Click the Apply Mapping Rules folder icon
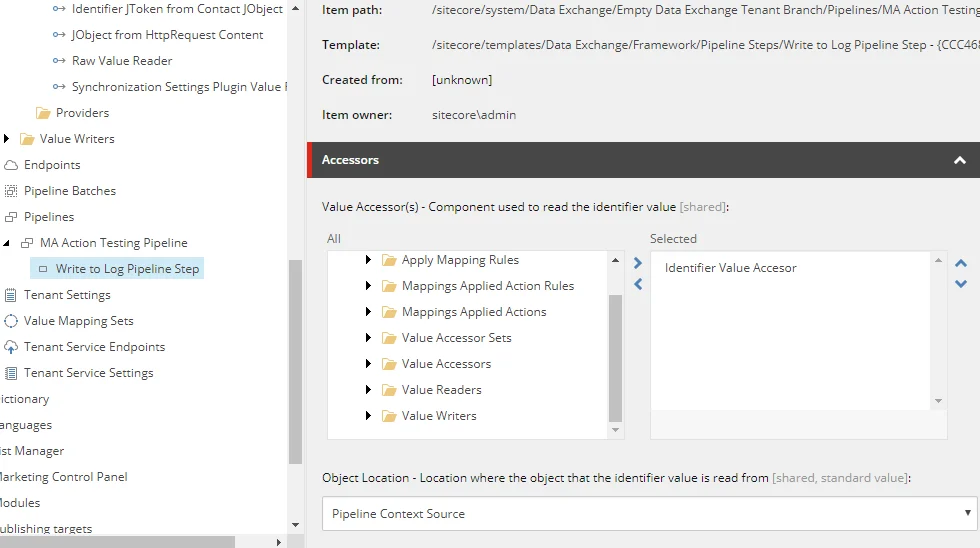980x548 pixels. coord(389,260)
